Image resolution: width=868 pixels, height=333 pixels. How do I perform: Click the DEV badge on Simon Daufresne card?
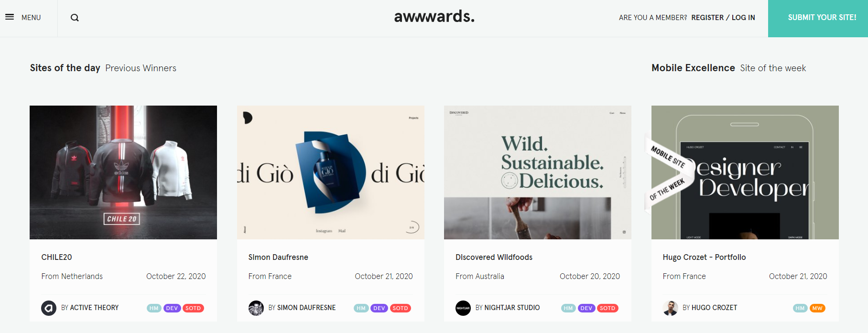(x=379, y=308)
